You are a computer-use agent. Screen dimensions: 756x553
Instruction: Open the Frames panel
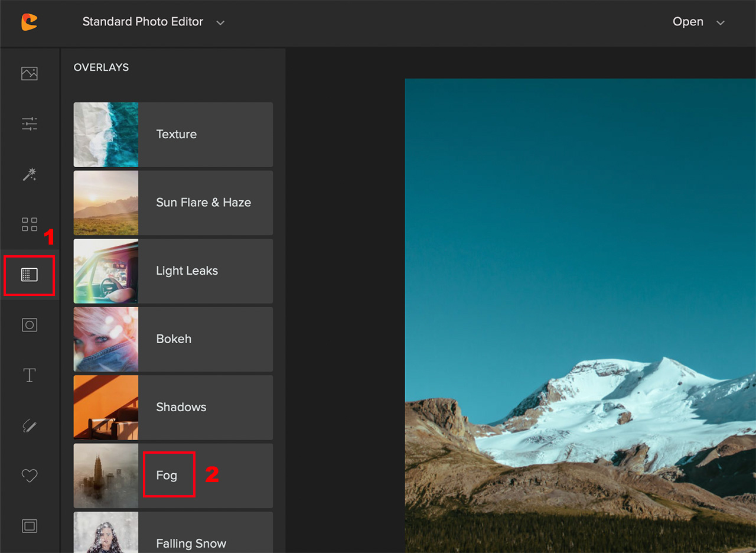point(30,324)
